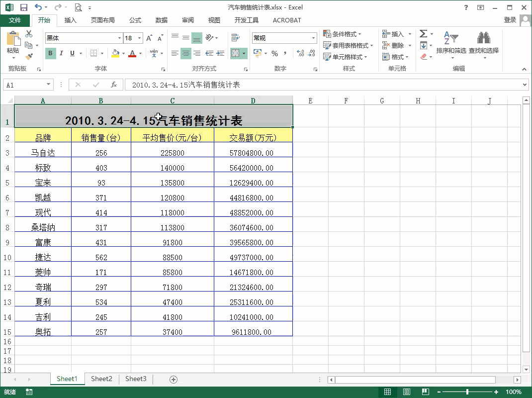Toggle bottom vertical alignment
Image resolution: width=532 pixels, height=398 pixels.
point(197,38)
